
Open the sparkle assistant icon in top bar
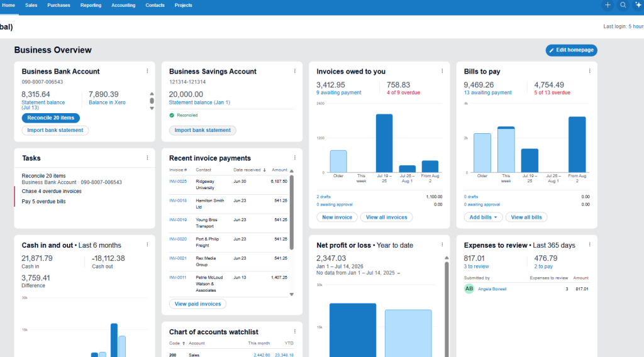coord(638,5)
